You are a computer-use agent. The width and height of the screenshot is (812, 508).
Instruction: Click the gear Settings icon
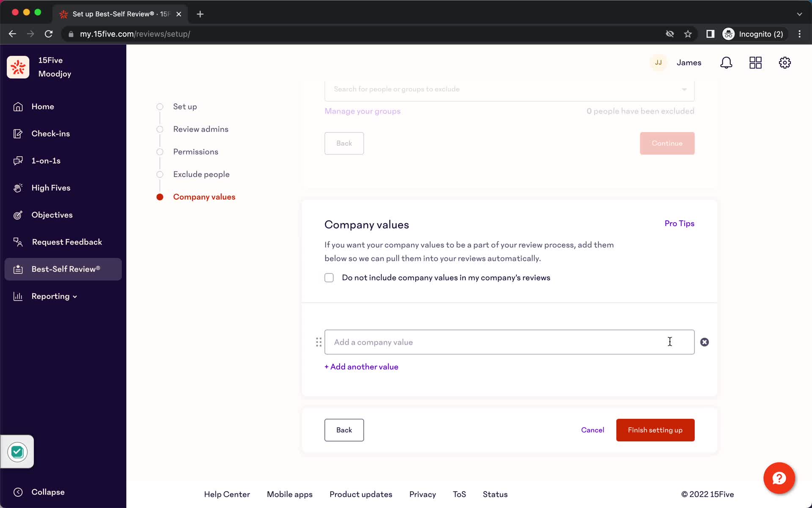pos(785,63)
